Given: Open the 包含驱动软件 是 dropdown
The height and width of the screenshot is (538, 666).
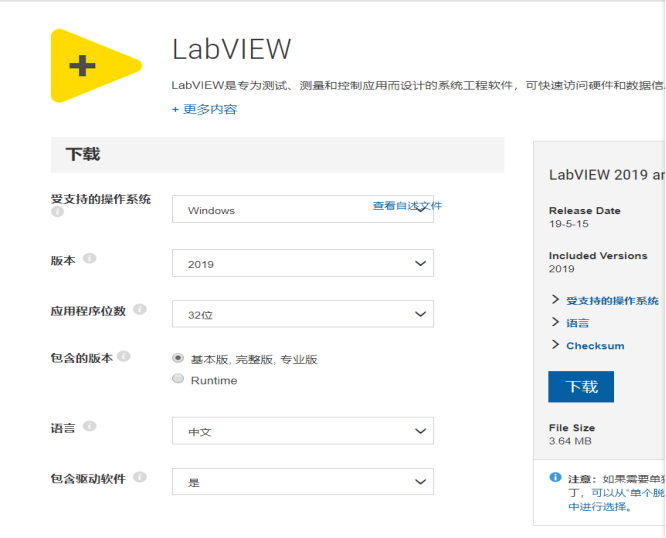Looking at the screenshot, I should 303,482.
